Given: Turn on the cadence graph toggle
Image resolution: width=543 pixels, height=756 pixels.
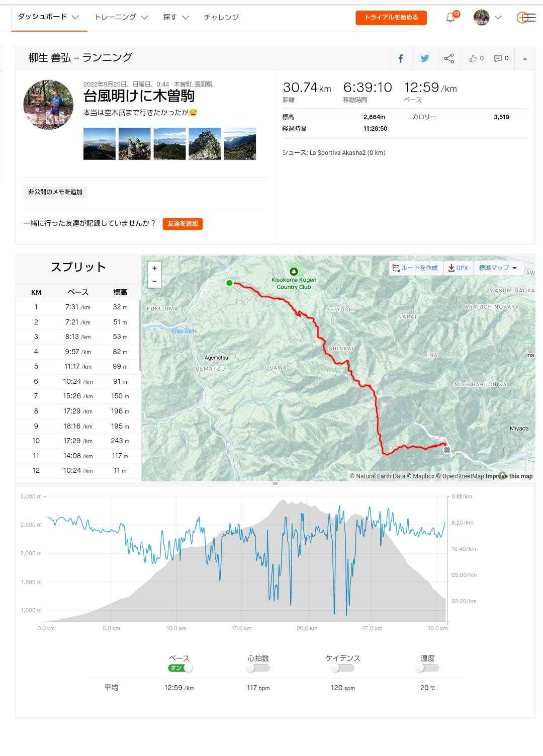Looking at the screenshot, I should (343, 668).
